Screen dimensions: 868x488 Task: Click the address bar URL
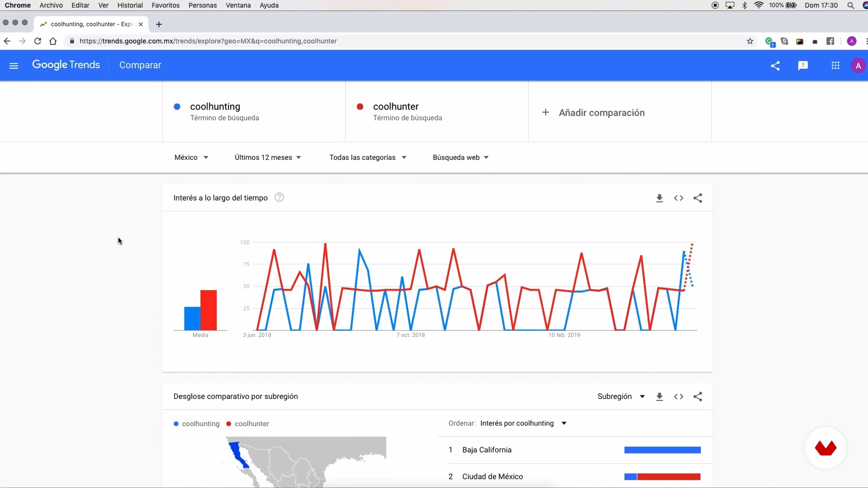pos(208,41)
